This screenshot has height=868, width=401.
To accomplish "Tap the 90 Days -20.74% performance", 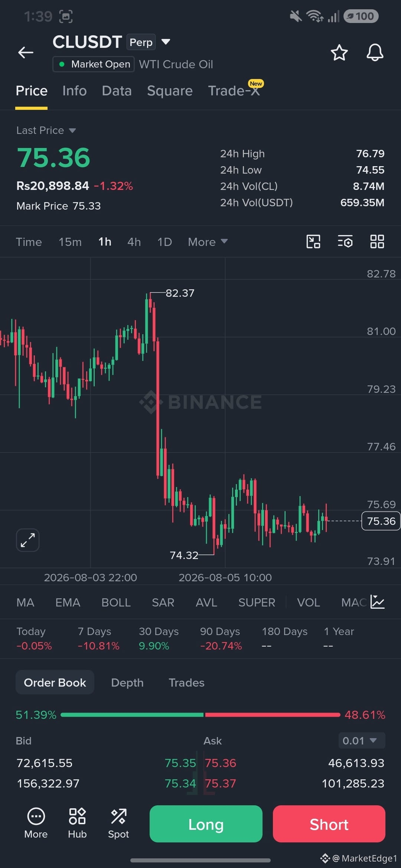I will (221, 638).
